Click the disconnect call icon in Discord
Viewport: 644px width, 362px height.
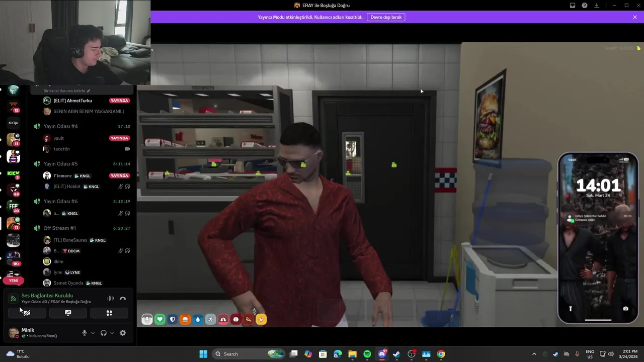[123, 298]
